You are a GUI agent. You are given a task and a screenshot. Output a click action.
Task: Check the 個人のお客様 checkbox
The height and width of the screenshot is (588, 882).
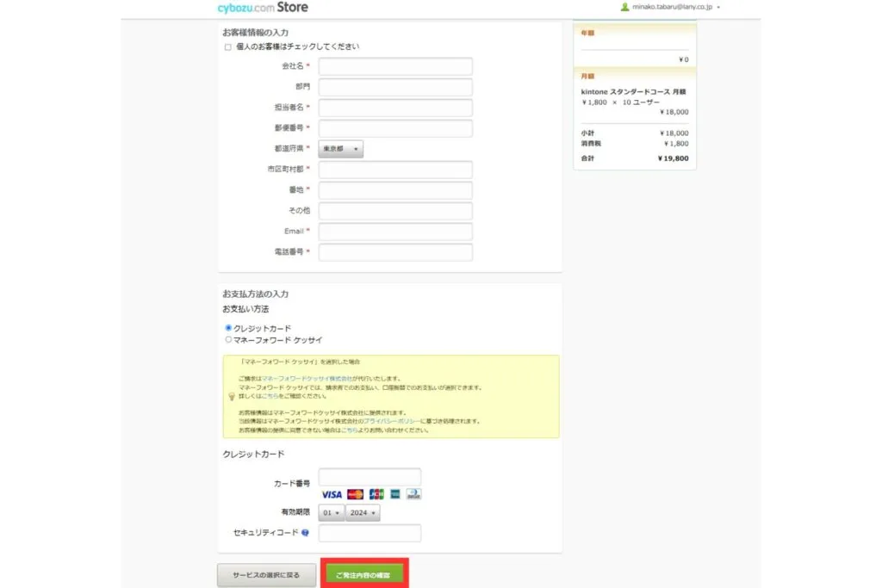click(227, 46)
